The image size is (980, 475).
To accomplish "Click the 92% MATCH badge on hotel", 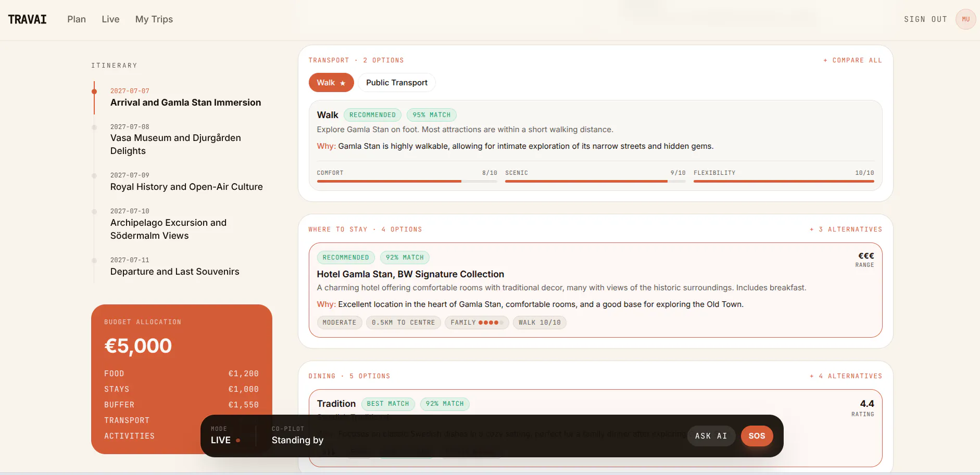I will (x=405, y=258).
